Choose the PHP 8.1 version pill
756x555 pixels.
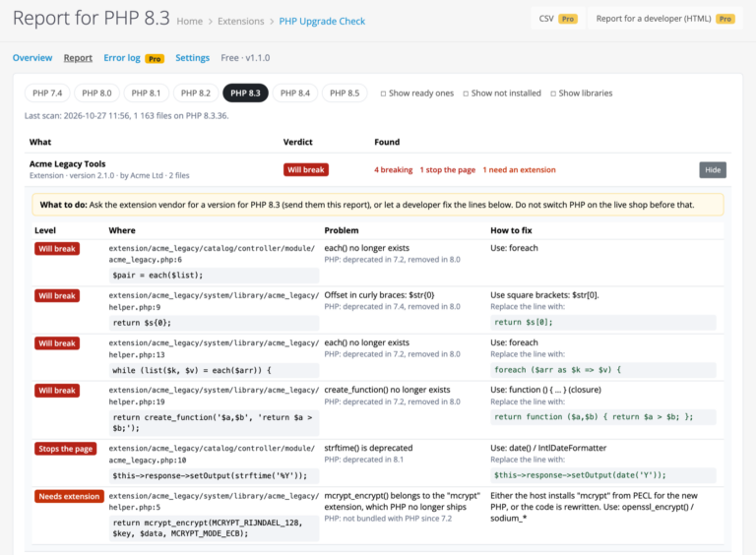[x=146, y=92]
